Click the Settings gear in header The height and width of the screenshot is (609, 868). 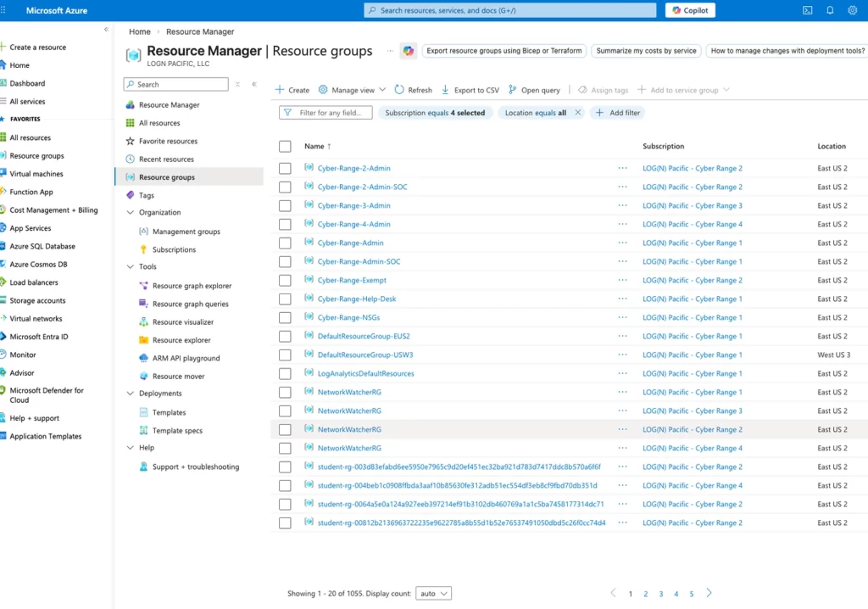pos(853,10)
